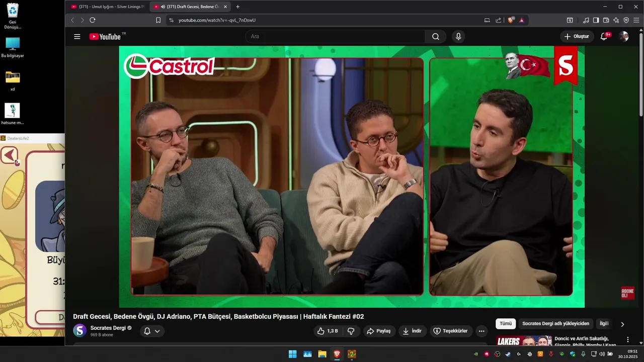Click the Teşekkürler thanks button
644x362 pixels.
tap(451, 331)
